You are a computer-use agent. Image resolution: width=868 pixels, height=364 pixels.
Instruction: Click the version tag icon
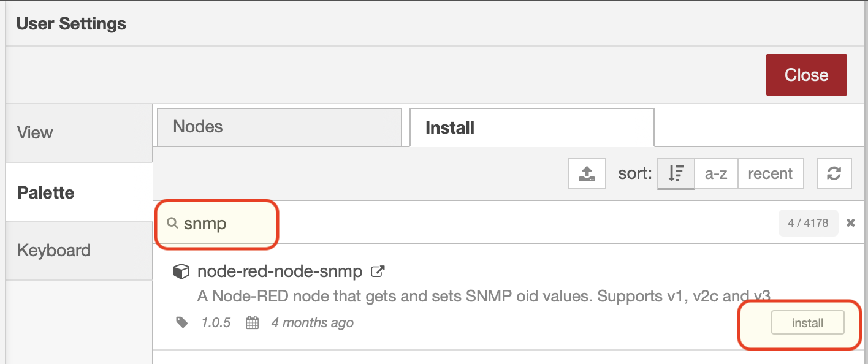[182, 322]
